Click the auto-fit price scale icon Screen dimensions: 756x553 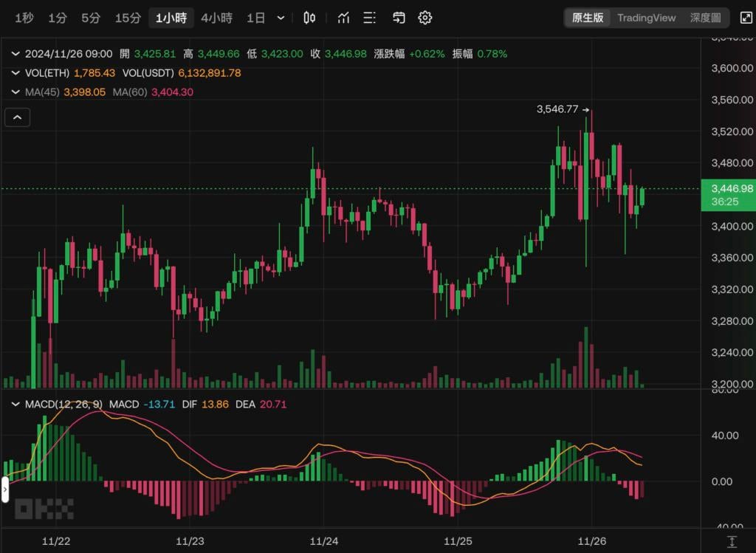tap(731, 542)
